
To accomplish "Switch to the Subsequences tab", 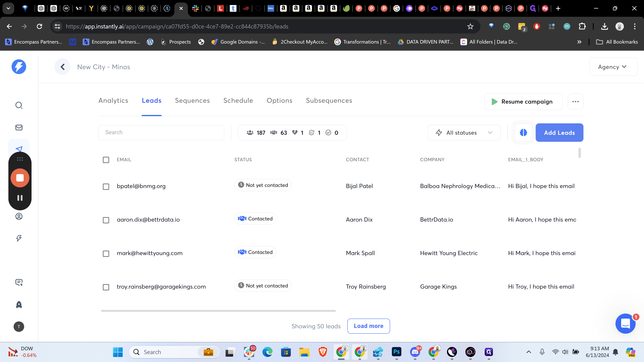I will (329, 100).
